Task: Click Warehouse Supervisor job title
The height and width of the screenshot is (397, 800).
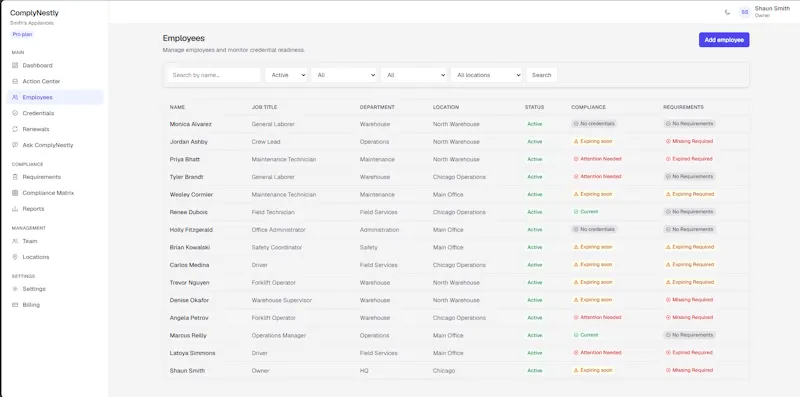Action: [x=282, y=300]
